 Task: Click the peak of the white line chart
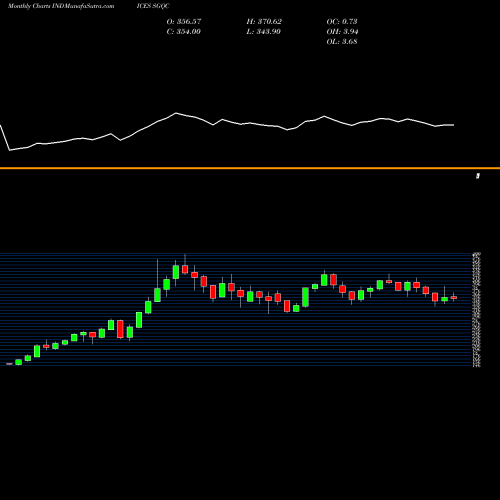(176, 113)
